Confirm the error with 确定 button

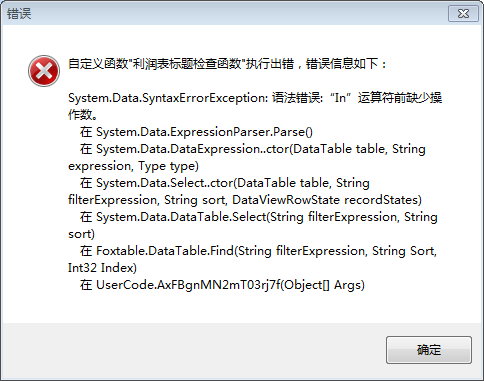(429, 350)
